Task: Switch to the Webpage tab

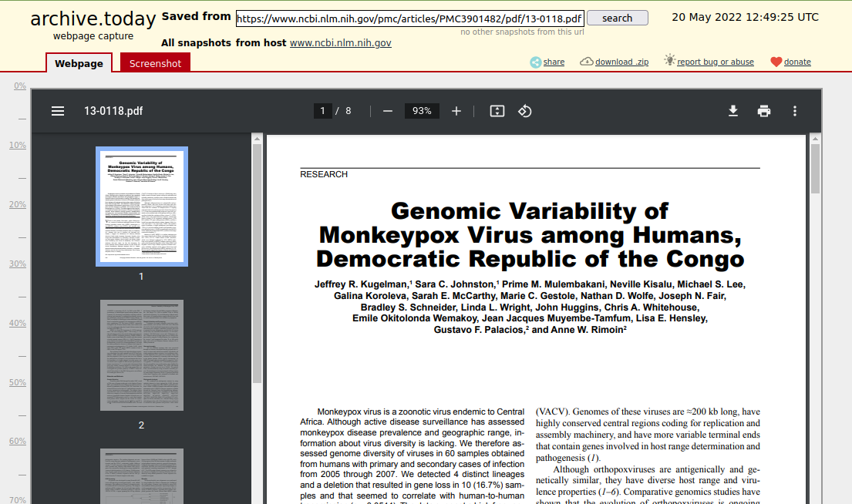Action: [79, 63]
